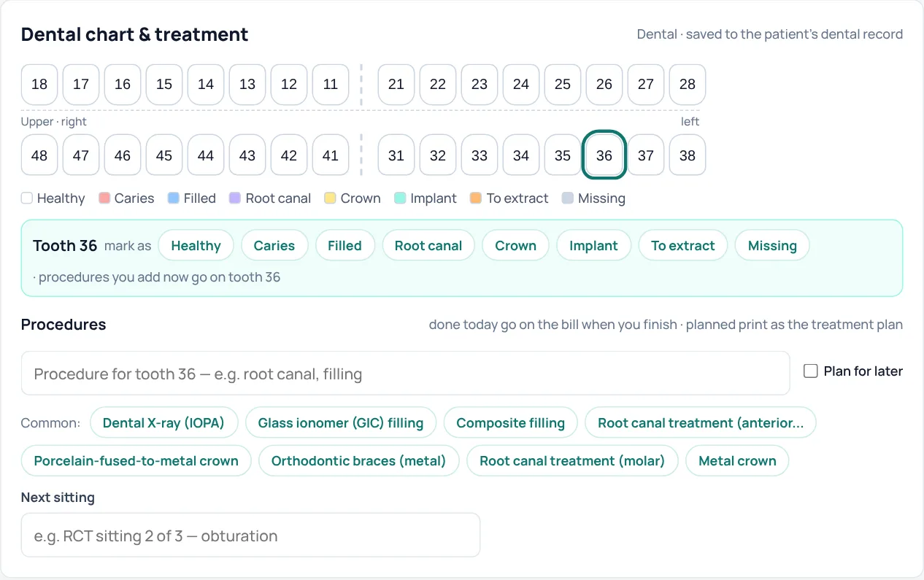Screen dimensions: 924x580
Task: Select tooth 44 in the lower row
Action: point(206,155)
